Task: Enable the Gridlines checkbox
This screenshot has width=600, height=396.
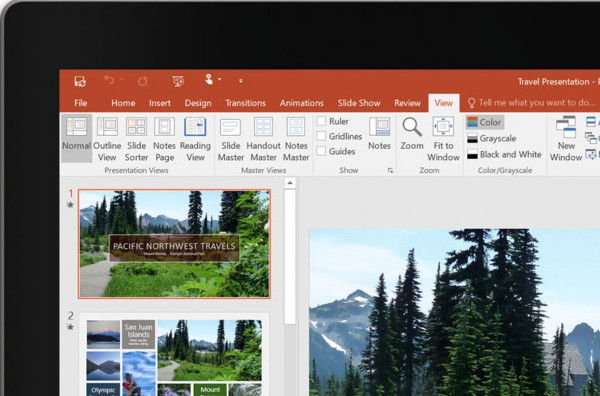Action: point(321,136)
